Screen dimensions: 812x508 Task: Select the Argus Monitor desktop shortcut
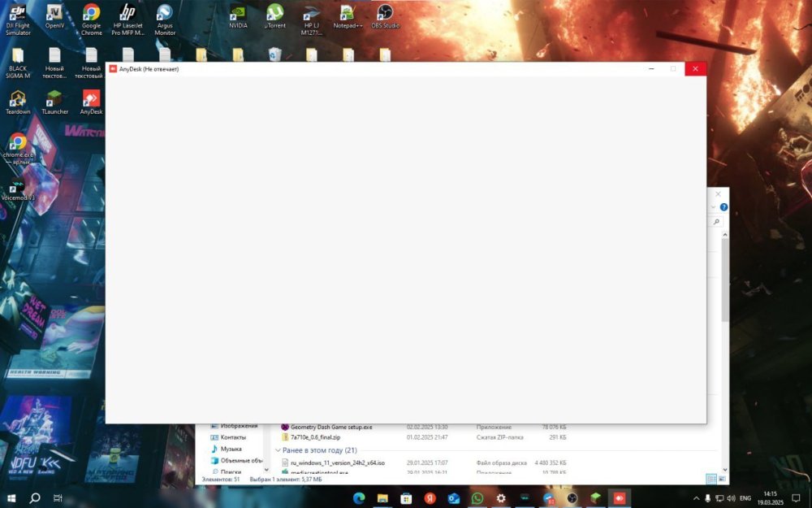pos(165,20)
